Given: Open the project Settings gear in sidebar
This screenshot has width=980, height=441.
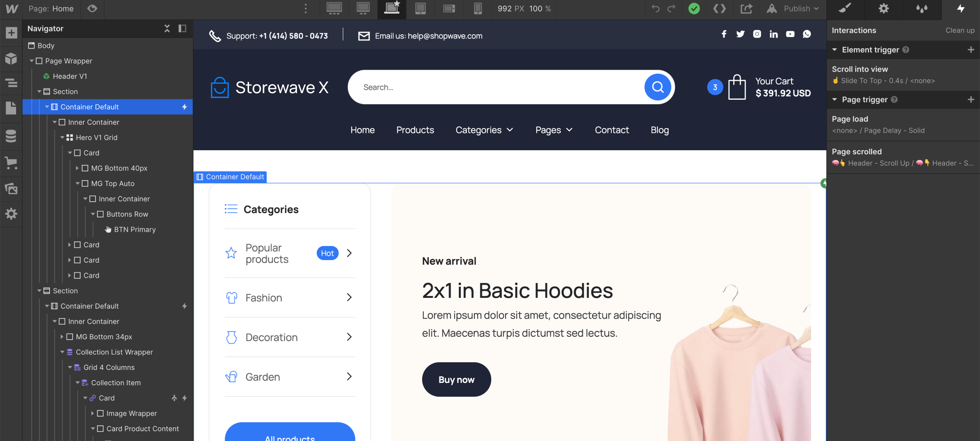Looking at the screenshot, I should pyautogui.click(x=11, y=213).
